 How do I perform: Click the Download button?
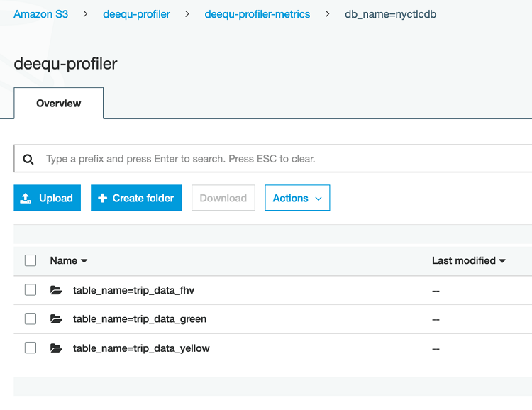click(223, 198)
